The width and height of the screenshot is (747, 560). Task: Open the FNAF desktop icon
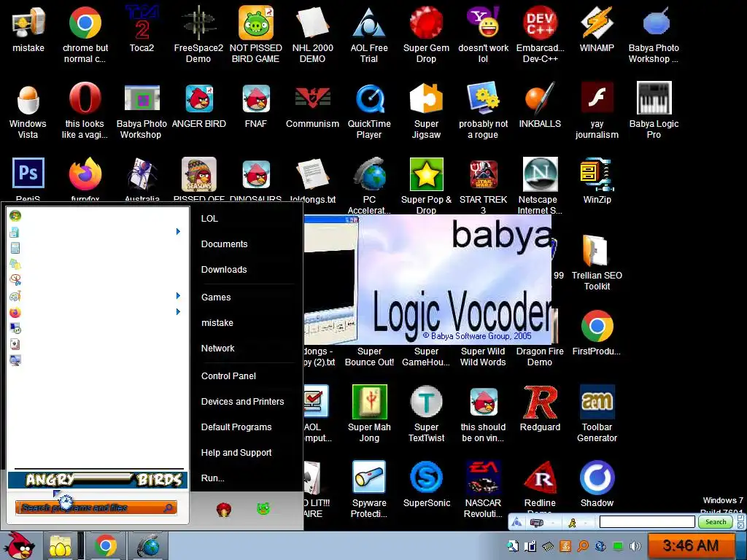256,98
